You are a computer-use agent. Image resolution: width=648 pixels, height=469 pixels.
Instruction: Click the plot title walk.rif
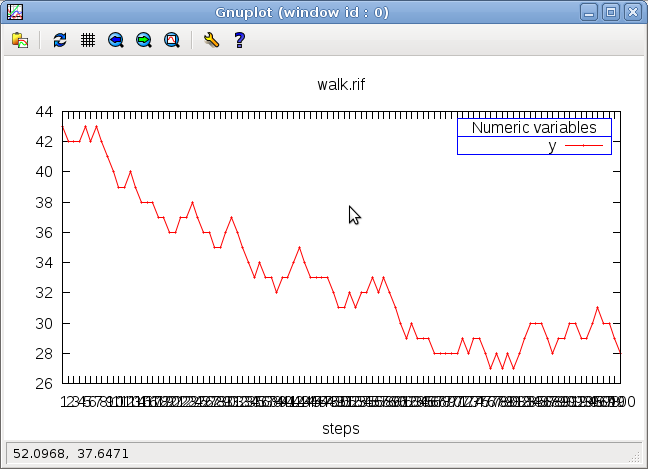[x=341, y=85]
